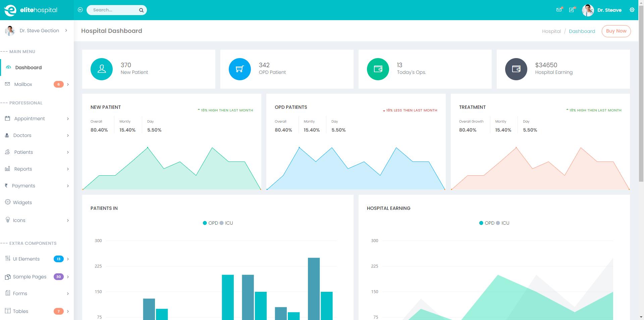The width and height of the screenshot is (644, 320).
Task: Click the elitehospital logo
Action: click(x=31, y=10)
